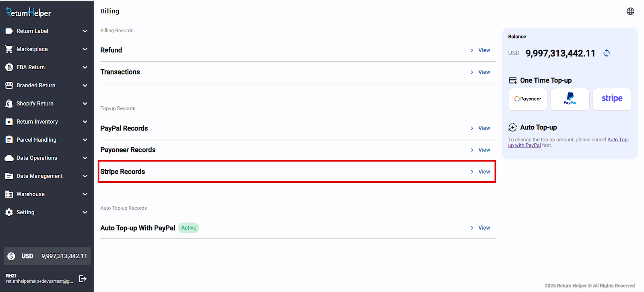
Task: View Refund billing records
Action: [484, 50]
